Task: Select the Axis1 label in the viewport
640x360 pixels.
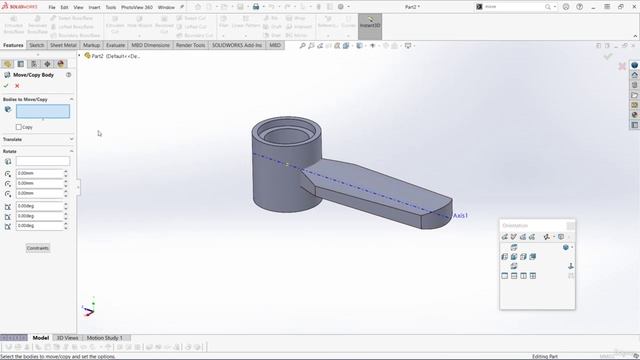Action: pos(460,216)
